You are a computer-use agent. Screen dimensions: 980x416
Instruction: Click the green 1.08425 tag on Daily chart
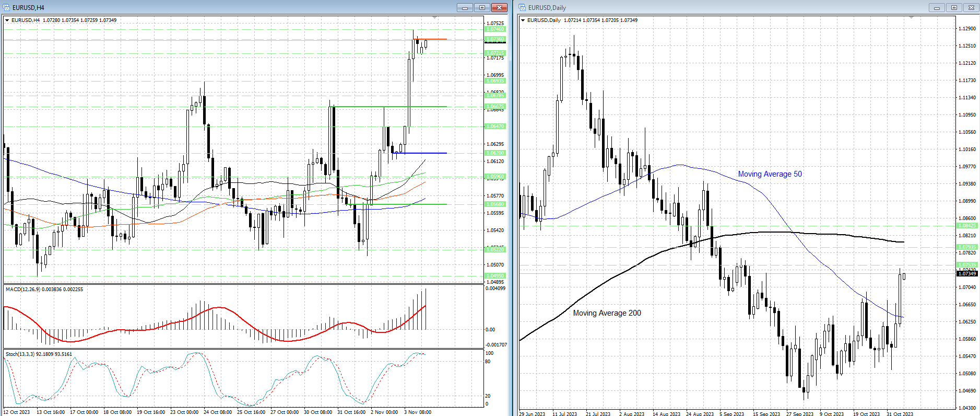[x=967, y=226]
